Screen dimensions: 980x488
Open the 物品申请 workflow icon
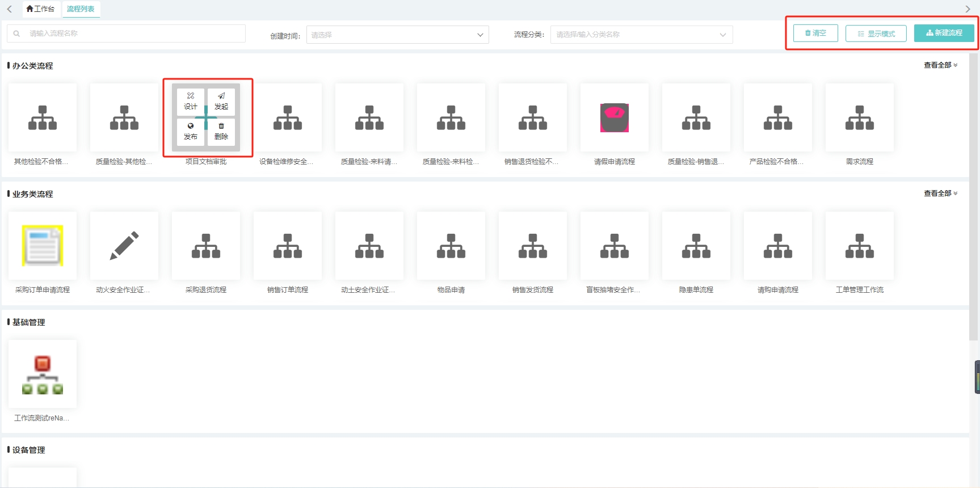point(451,246)
